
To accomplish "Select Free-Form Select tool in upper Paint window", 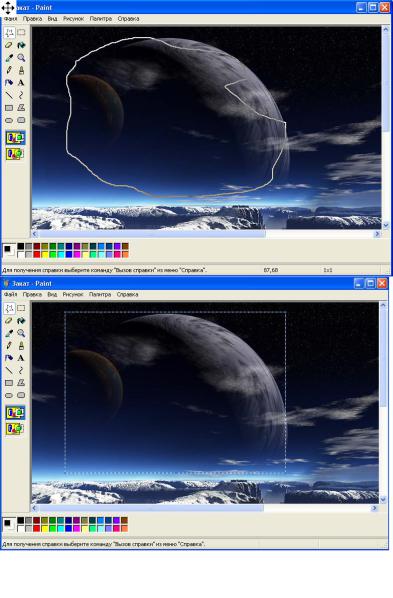I will coord(9,32).
